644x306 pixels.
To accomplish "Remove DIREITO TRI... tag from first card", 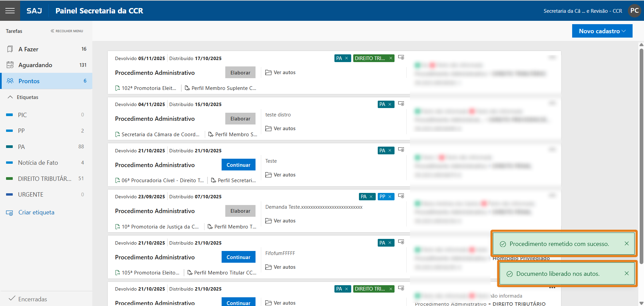I will tap(391, 58).
